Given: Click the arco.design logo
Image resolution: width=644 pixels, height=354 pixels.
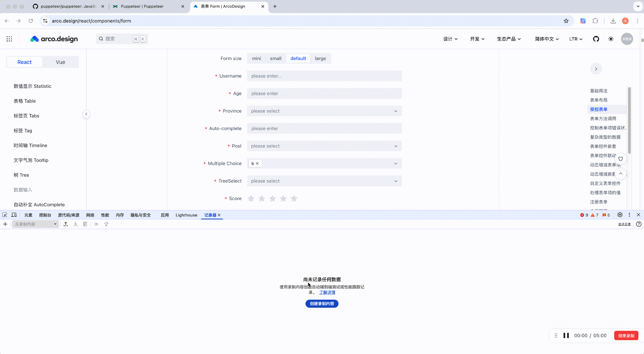Looking at the screenshot, I should click(x=54, y=39).
